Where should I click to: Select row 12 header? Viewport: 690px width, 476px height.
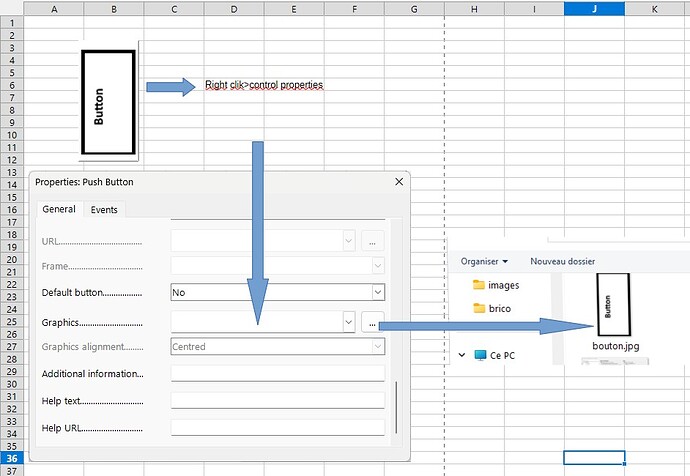point(12,160)
